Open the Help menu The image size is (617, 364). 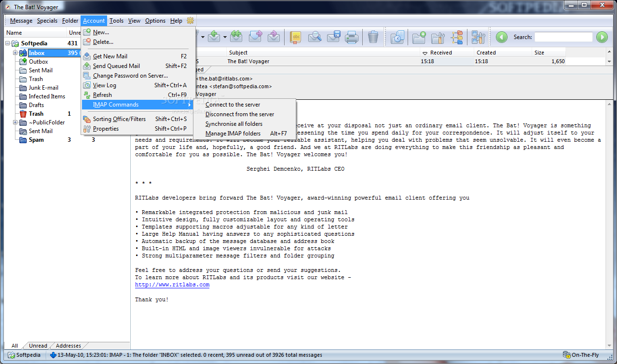pos(176,21)
